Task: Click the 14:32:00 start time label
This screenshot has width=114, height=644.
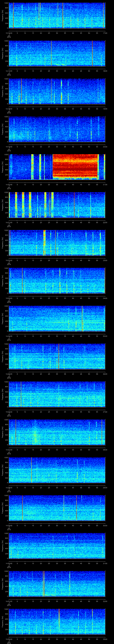Action: pos(9,639)
